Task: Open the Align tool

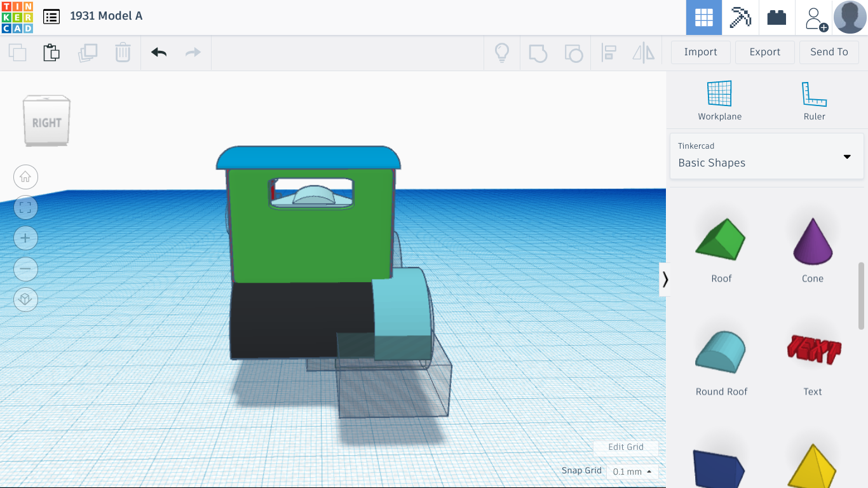Action: point(609,52)
